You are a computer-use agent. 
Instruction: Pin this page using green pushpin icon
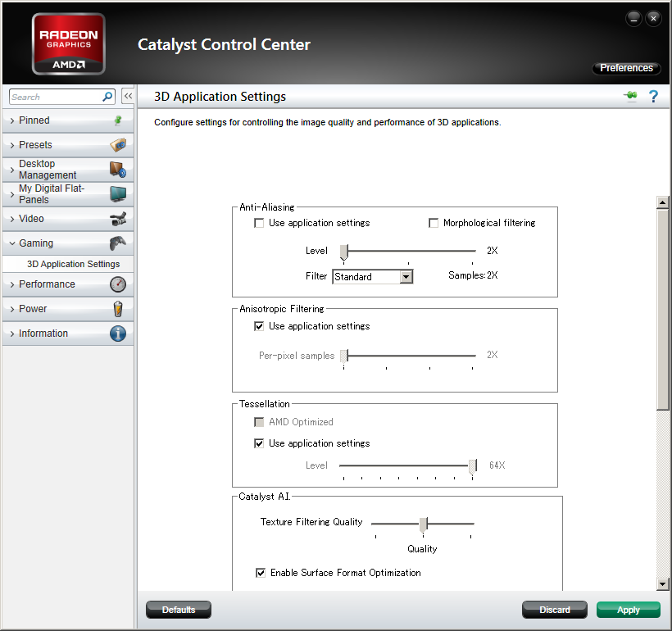[630, 96]
